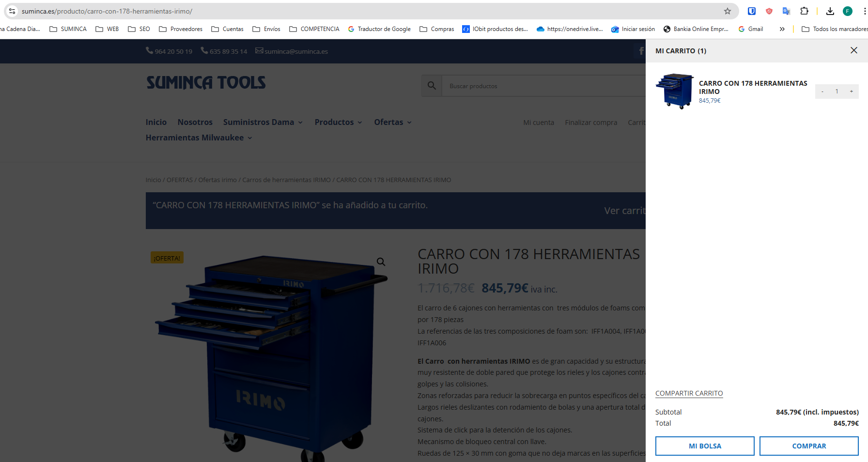Decrease cart quantity with minus button
Screen dimensions: 868x462
coord(822,92)
